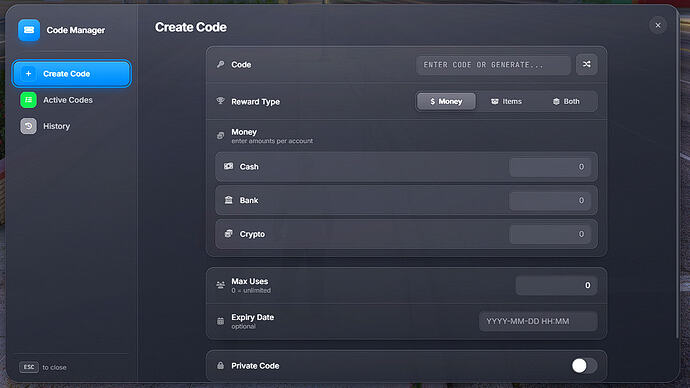Open the Active Codes sidebar item

click(71, 100)
